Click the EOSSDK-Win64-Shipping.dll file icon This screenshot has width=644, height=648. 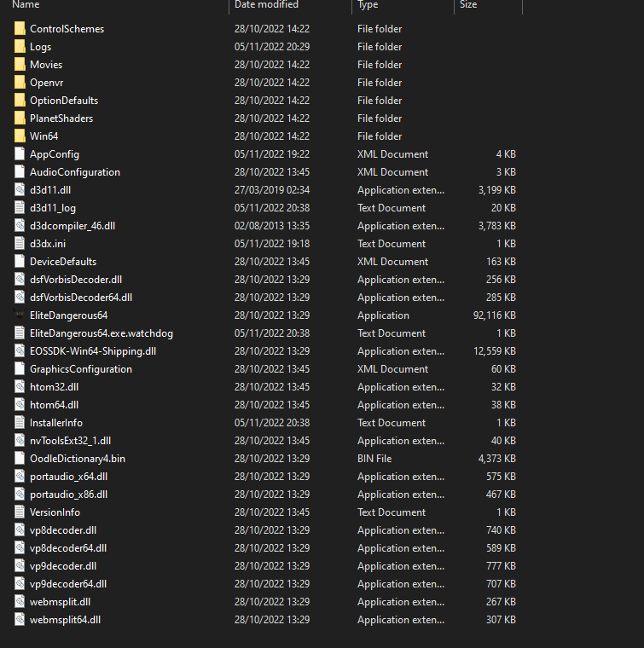pyautogui.click(x=20, y=351)
